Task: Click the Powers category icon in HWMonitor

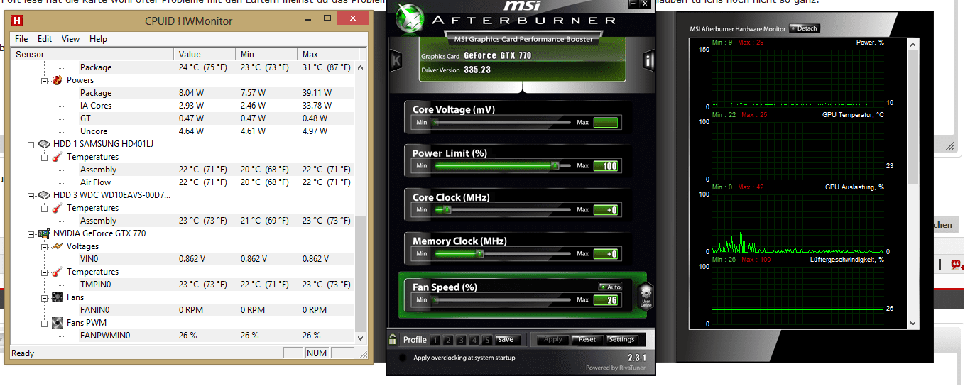Action: (58, 80)
